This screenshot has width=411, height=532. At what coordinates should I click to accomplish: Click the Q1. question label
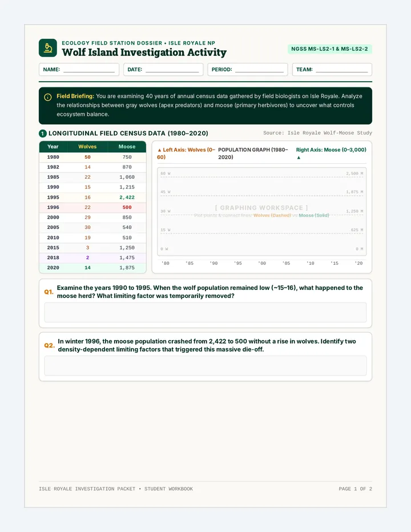pos(49,292)
